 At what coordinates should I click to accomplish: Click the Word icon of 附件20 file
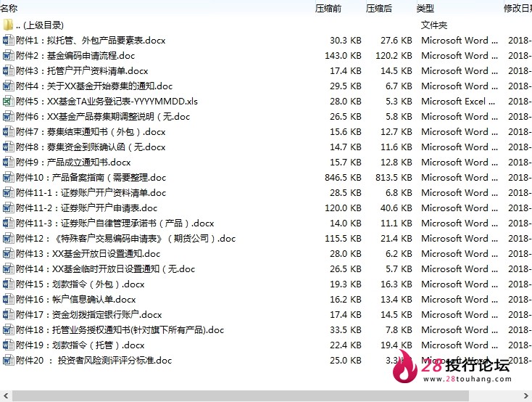8,360
